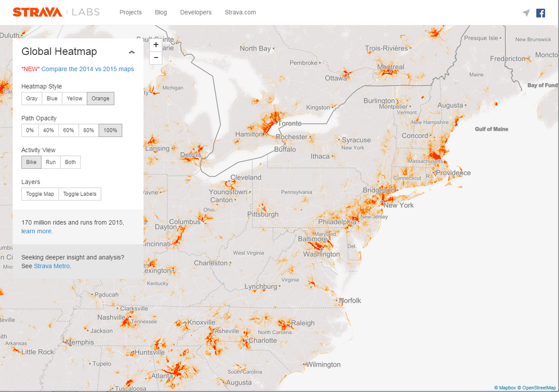Open the Projects menu item
559x392 pixels.
click(x=131, y=12)
